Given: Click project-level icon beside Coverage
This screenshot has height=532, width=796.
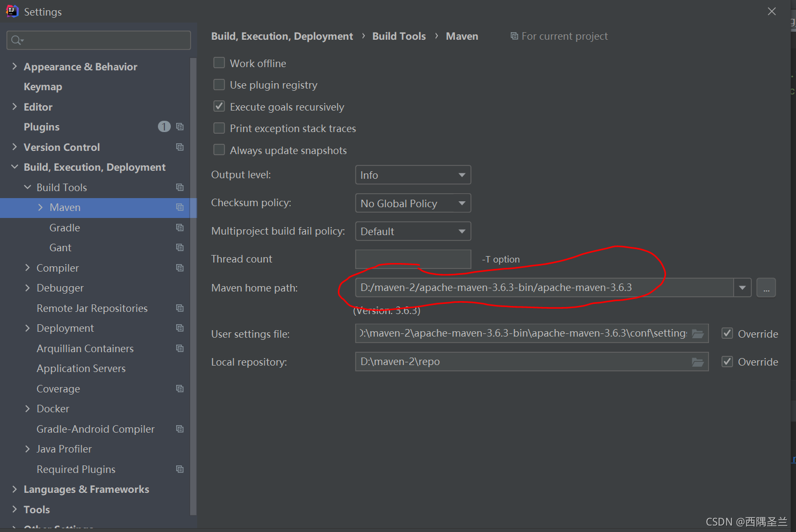Looking at the screenshot, I should (x=180, y=389).
